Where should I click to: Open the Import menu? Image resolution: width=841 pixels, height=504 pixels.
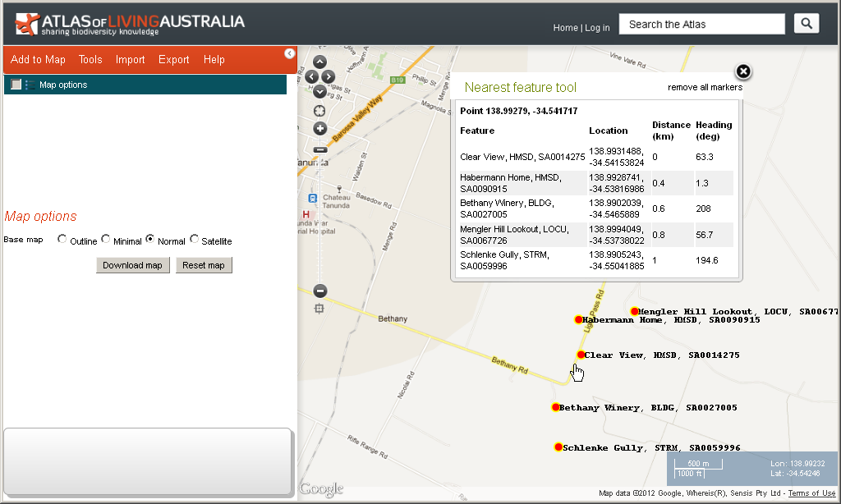tap(131, 60)
